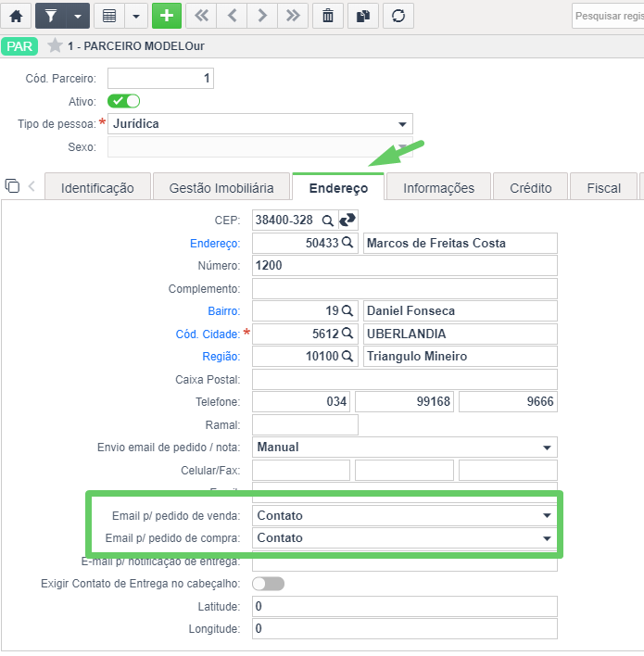644x656 pixels.
Task: Expand the filter options arrow
Action: (x=78, y=16)
